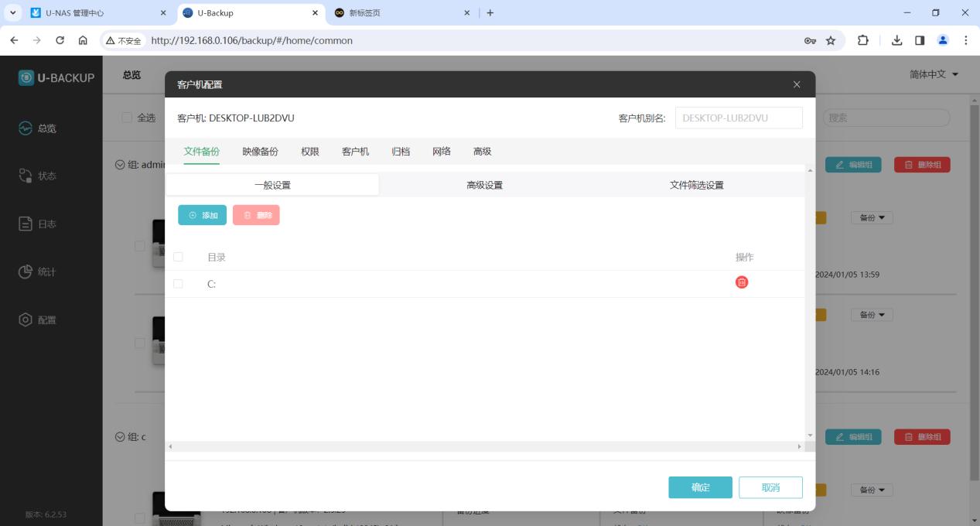Image resolution: width=980 pixels, height=526 pixels.
Task: Open the 日志 log sidebar icon
Action: (26, 224)
